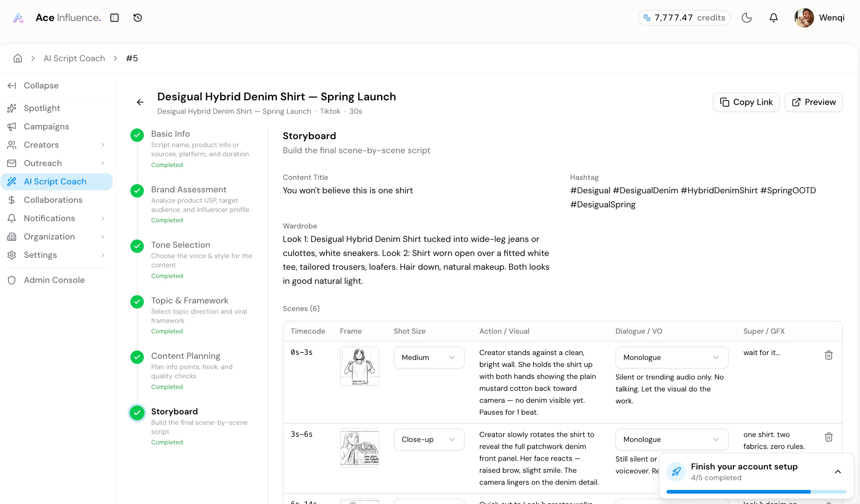This screenshot has height=504, width=860.
Task: Click Content Planning green check icon
Action: tap(137, 358)
